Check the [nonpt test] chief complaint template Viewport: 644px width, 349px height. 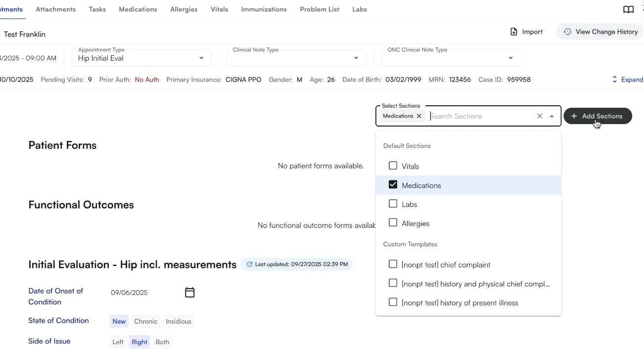pyautogui.click(x=393, y=264)
